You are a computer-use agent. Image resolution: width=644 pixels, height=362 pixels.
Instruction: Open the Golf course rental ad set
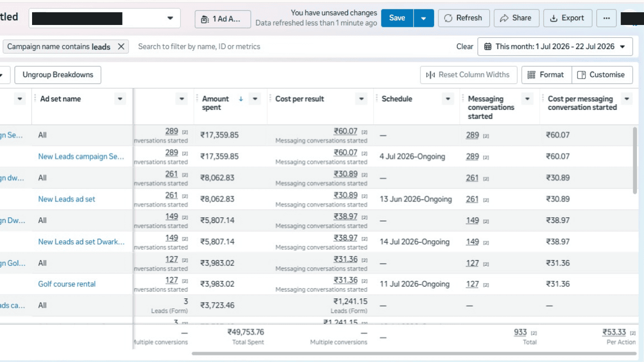pyautogui.click(x=67, y=284)
